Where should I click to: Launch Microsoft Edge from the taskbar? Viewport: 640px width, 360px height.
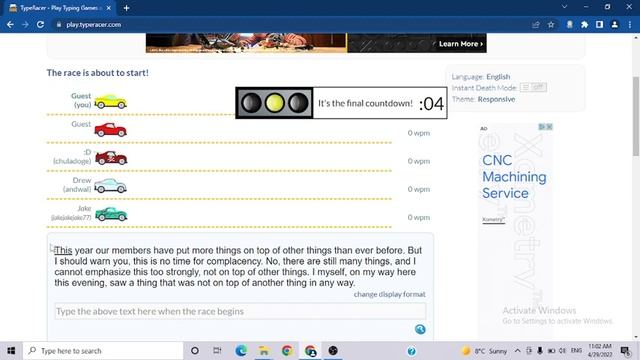coord(241,351)
